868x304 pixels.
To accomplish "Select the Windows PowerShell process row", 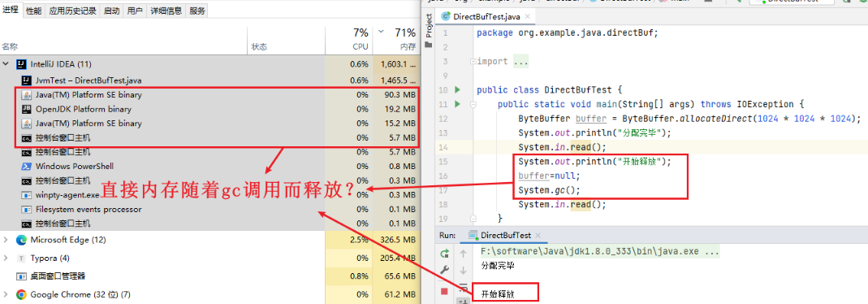I will [x=210, y=166].
